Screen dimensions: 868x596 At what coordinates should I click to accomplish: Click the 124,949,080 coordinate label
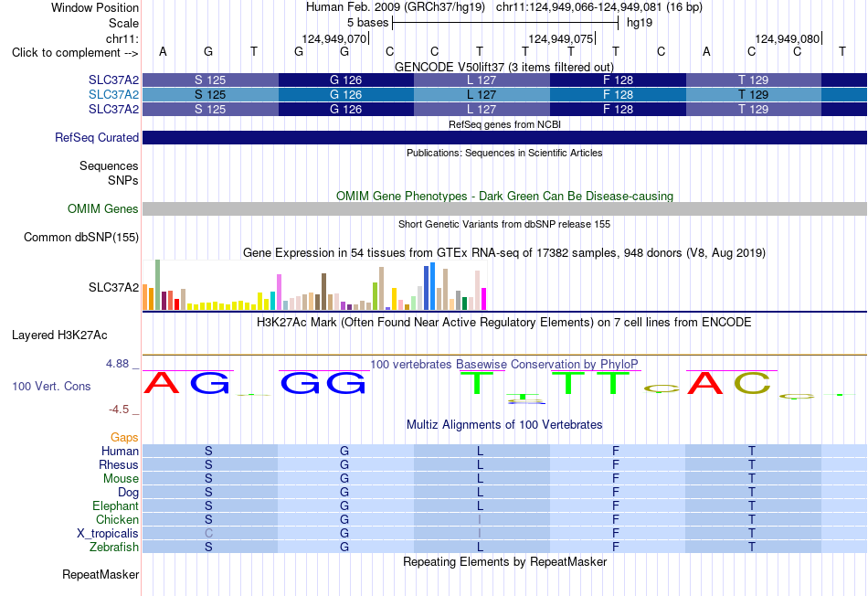[788, 38]
